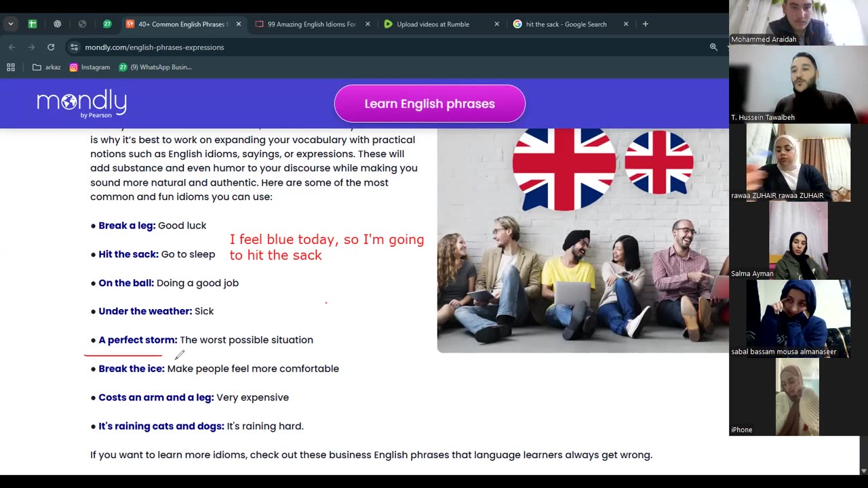Select the iPhone participant video tile
The image size is (868, 488).
798,396
